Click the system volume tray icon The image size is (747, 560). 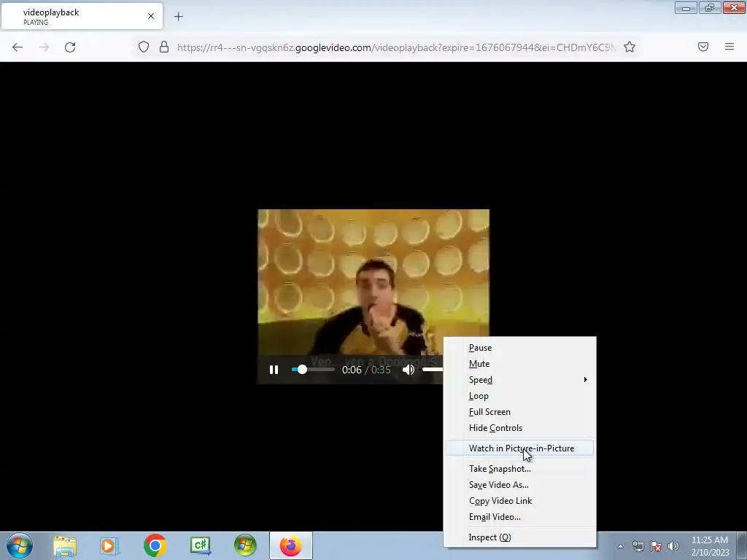(x=673, y=546)
